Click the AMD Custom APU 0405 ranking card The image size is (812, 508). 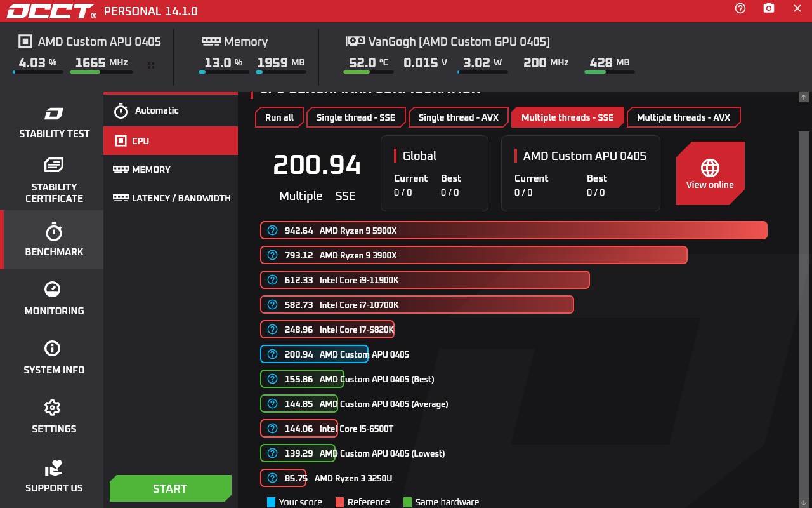pyautogui.click(x=580, y=173)
